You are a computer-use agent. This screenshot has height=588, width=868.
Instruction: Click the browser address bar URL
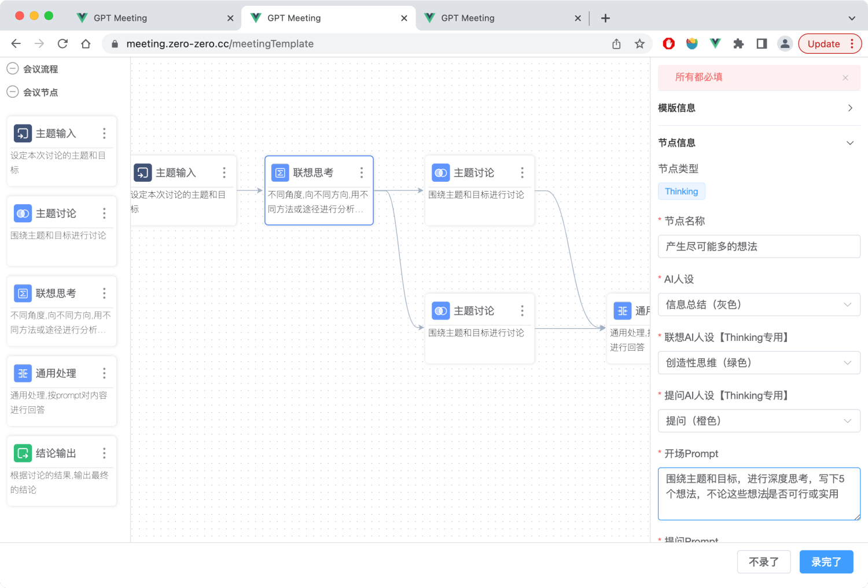pyautogui.click(x=220, y=43)
